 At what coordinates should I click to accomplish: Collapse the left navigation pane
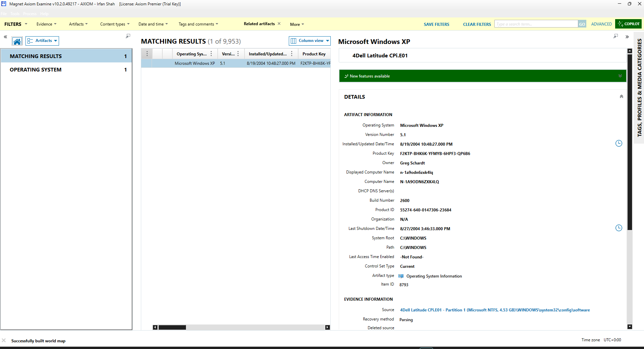(x=5, y=37)
